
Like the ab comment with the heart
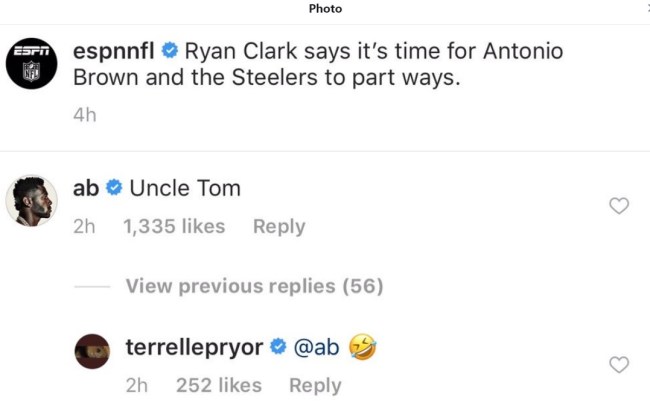point(619,206)
